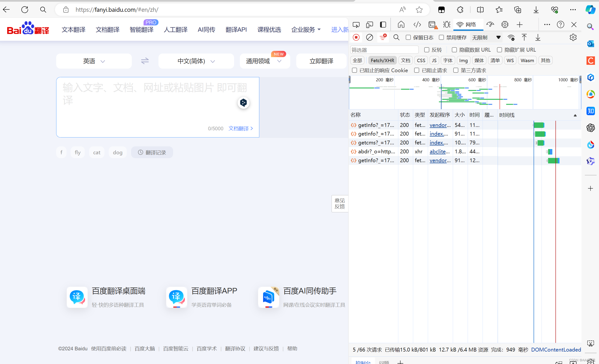The image size is (599, 364).
Task: Reload the page with refresh icon
Action: click(x=25, y=9)
